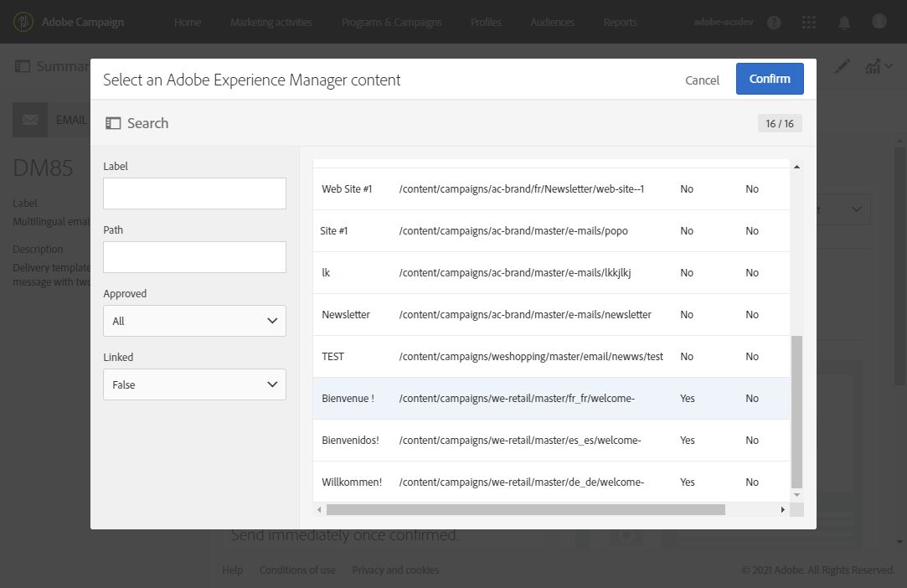Click the Path filter text field

click(x=194, y=257)
